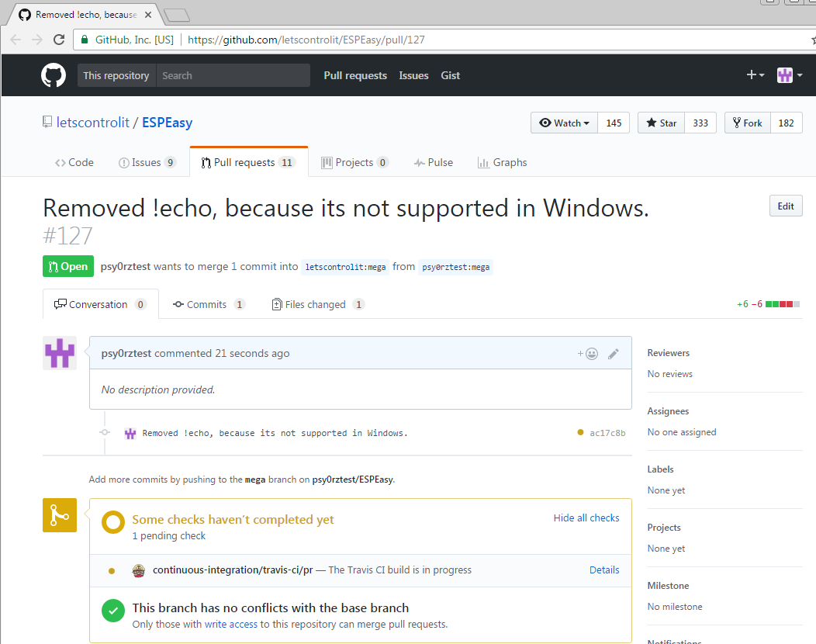This screenshot has width=816, height=644.
Task: Open the psy0rztest:mega head branch
Action: pyautogui.click(x=455, y=267)
